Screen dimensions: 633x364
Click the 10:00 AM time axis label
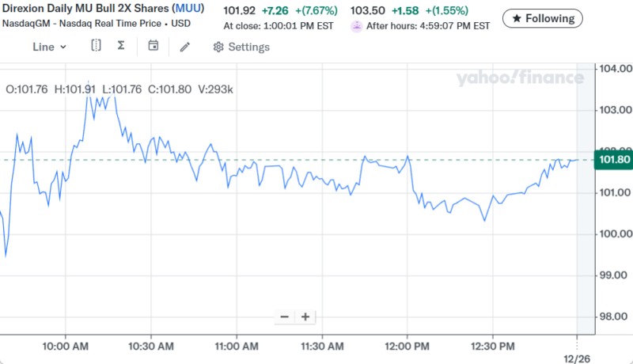pyautogui.click(x=65, y=346)
